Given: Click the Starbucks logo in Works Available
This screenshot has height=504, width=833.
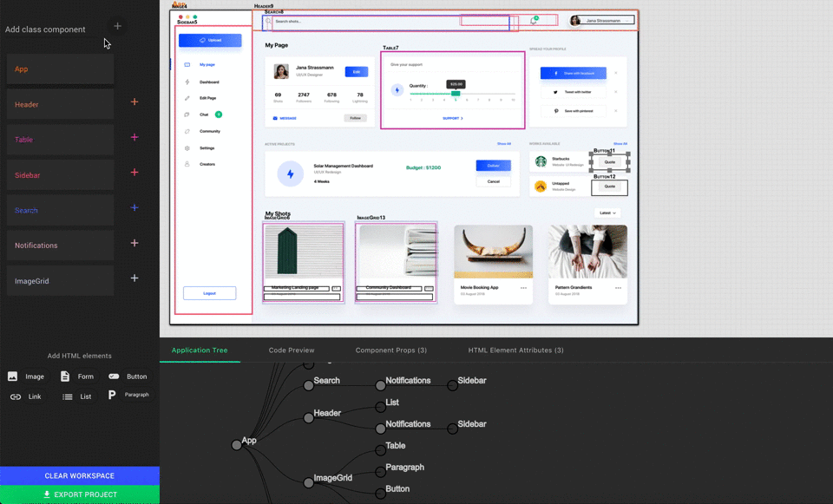Looking at the screenshot, I should (541, 161).
